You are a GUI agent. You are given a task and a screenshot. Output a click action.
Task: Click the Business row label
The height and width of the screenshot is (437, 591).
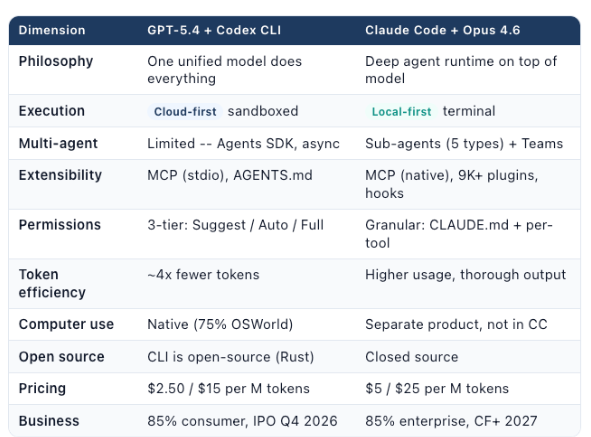[x=49, y=421]
